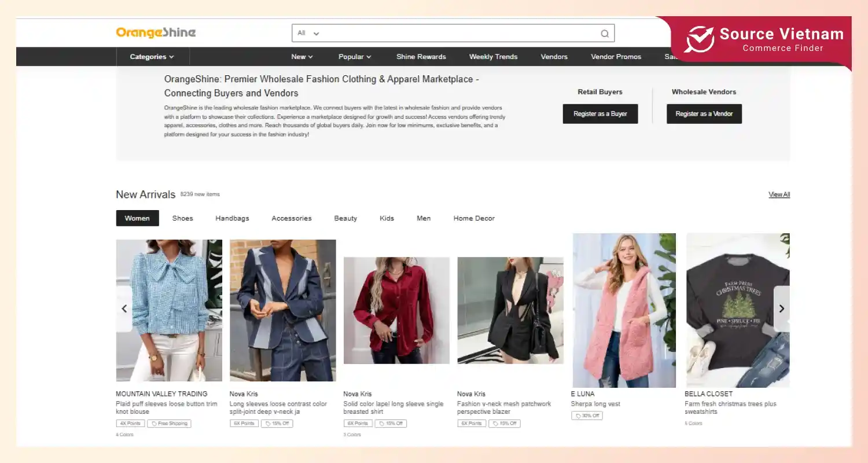The image size is (868, 463).
Task: Click 4 Colors under plaid blouse
Action: 124,435
